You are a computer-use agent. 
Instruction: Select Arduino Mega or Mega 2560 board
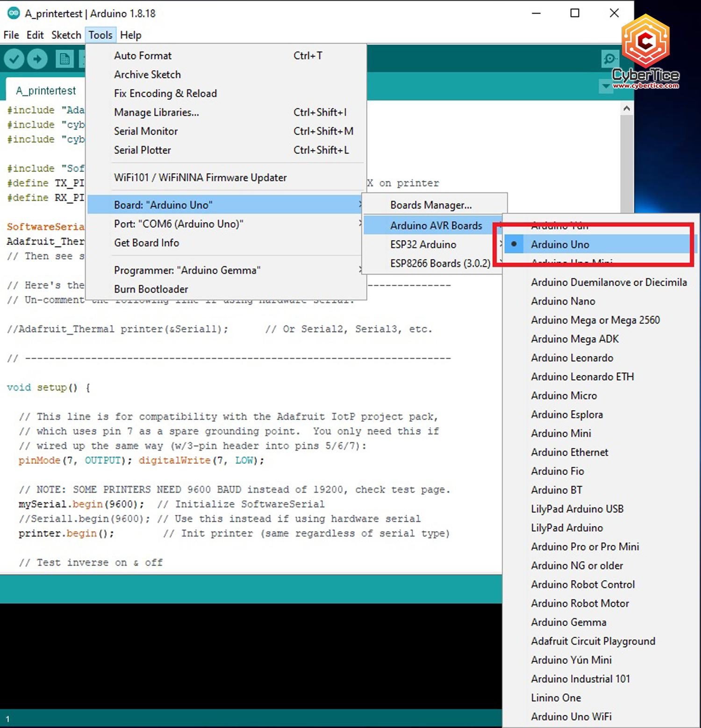[x=595, y=320]
